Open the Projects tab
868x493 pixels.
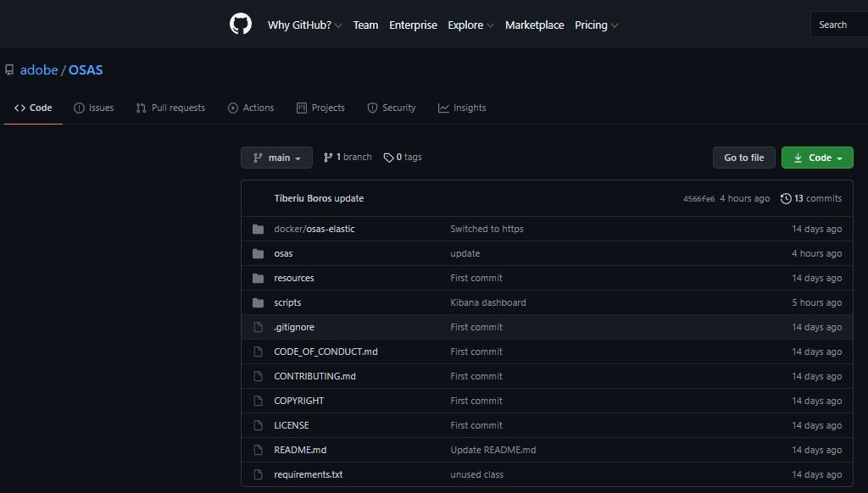click(x=320, y=108)
